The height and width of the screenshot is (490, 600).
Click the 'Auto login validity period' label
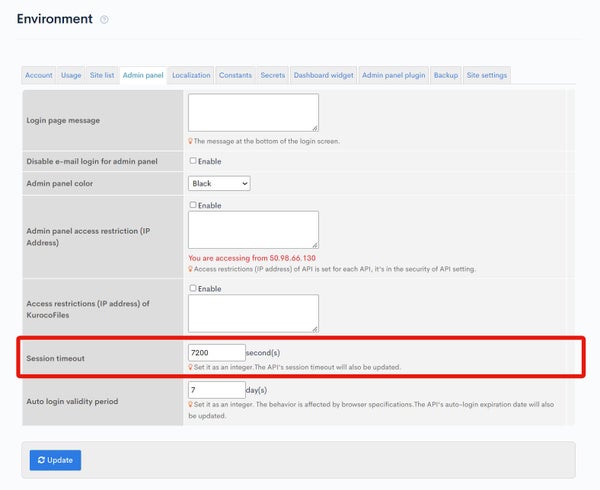[72, 401]
